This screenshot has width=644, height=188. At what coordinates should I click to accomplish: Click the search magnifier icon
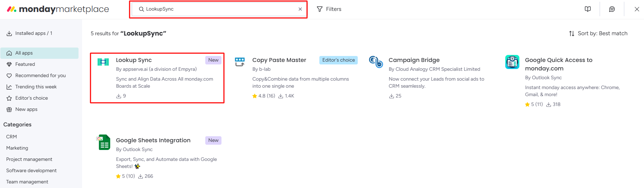141,9
